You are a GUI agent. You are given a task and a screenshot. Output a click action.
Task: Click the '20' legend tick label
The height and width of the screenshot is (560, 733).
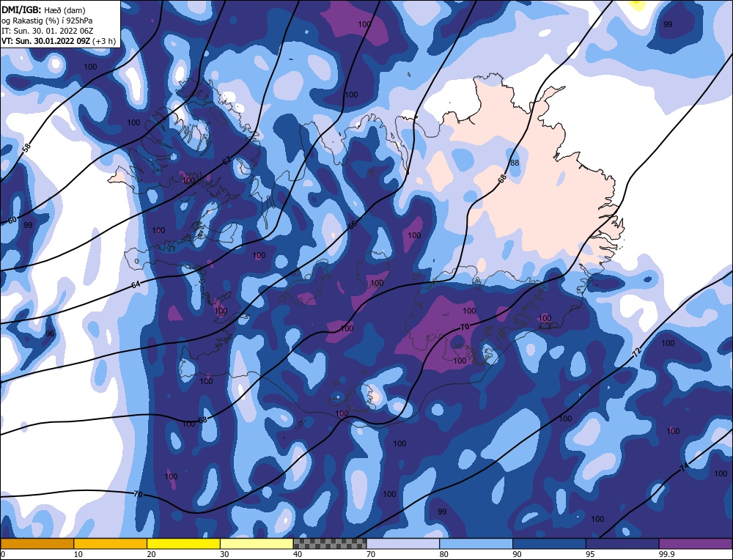coord(152,554)
